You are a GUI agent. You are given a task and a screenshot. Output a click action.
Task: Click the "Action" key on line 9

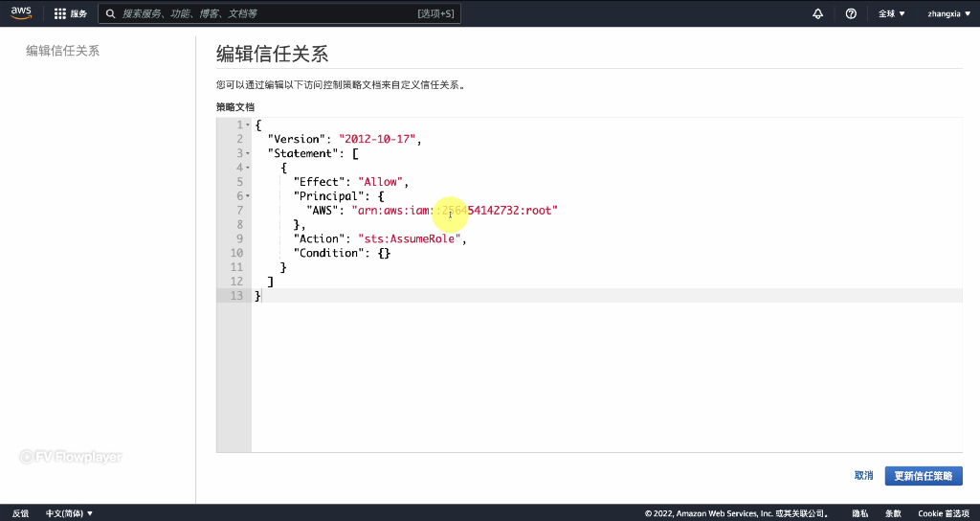319,238
